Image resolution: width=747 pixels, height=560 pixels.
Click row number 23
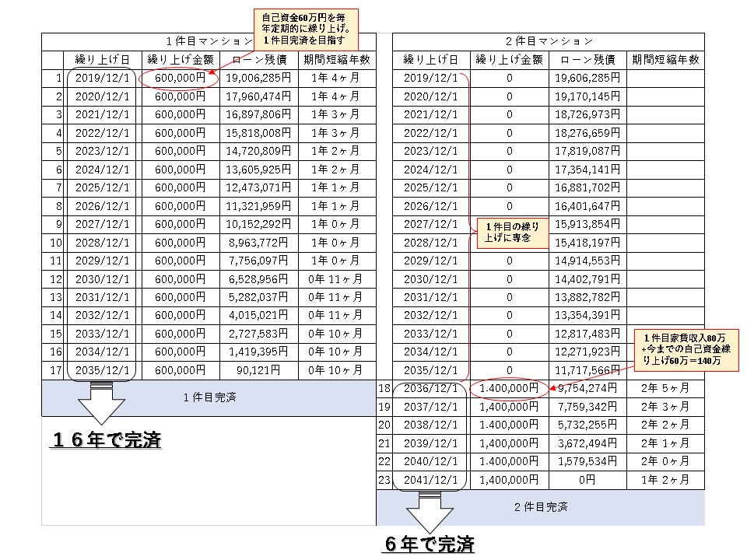coord(384,481)
